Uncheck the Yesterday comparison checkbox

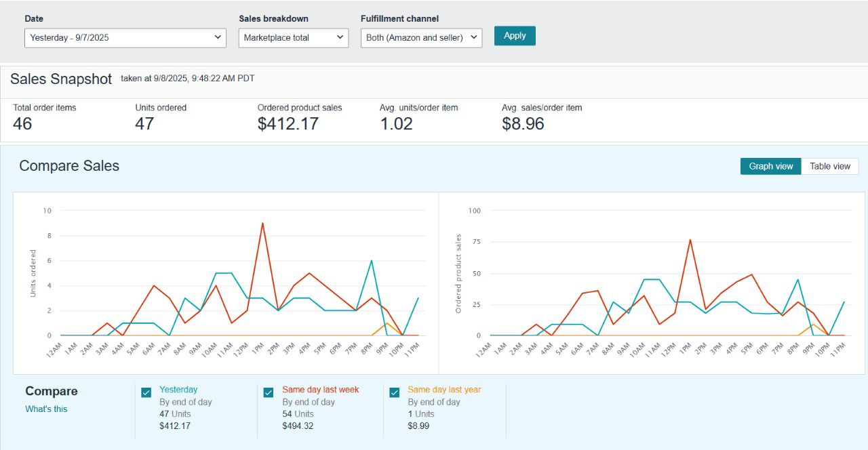pyautogui.click(x=146, y=392)
